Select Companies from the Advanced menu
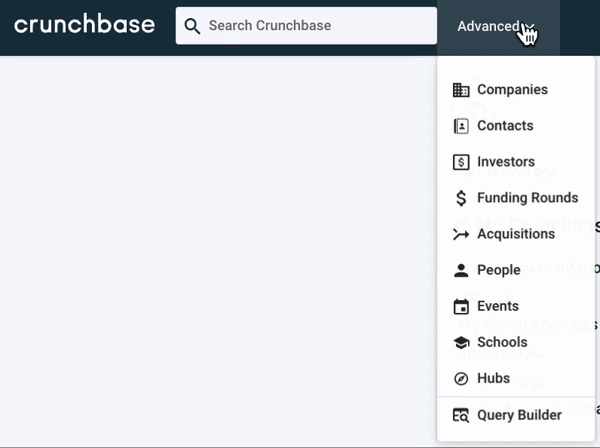 coord(512,90)
